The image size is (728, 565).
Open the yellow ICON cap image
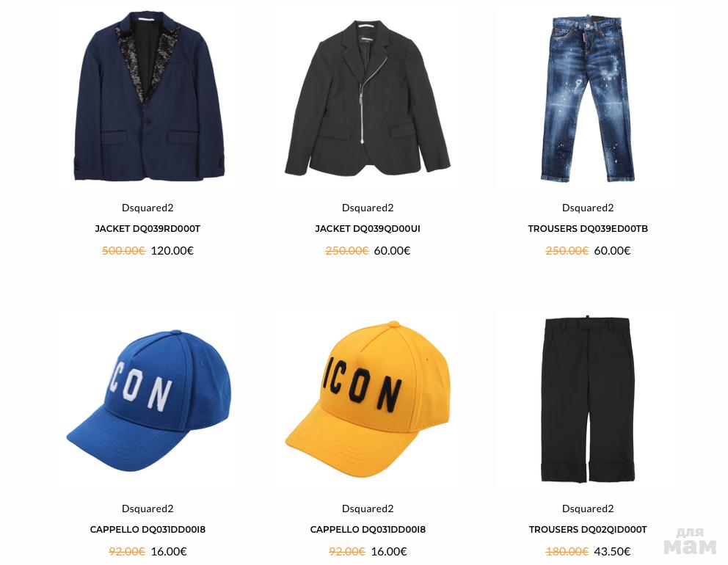367,400
